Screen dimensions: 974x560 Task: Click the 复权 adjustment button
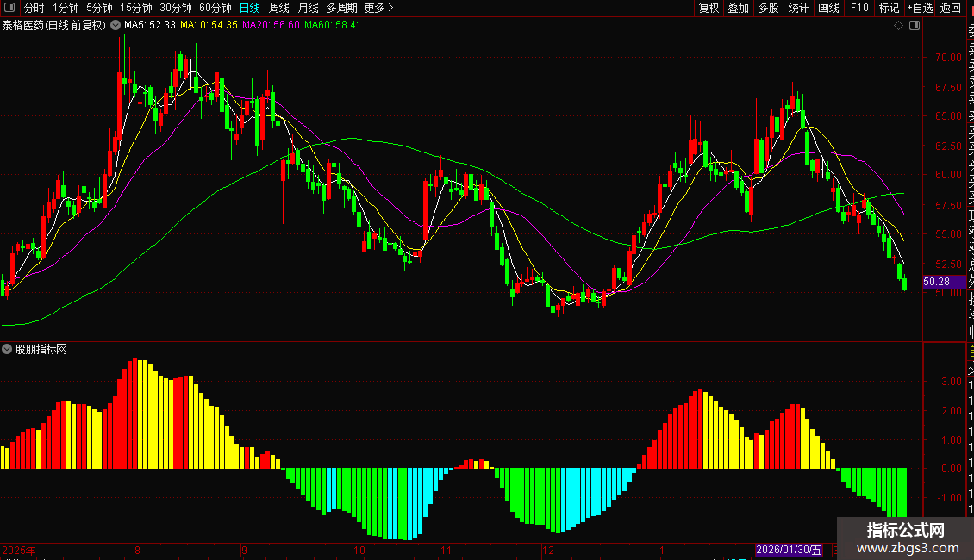coord(709,8)
